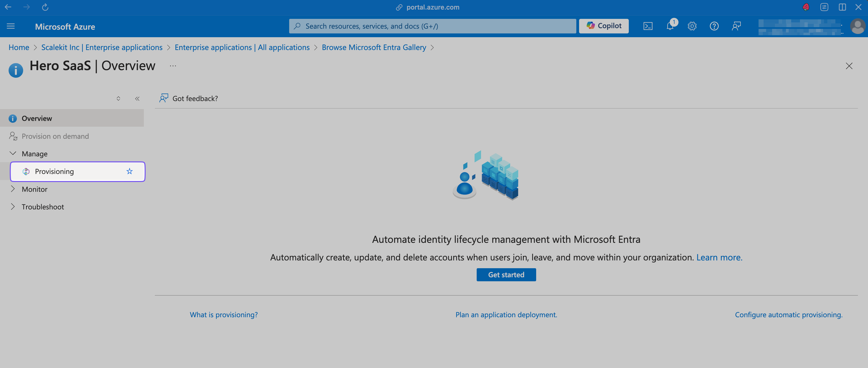Image resolution: width=868 pixels, height=368 pixels.
Task: Open the notifications bell
Action: [x=670, y=26]
